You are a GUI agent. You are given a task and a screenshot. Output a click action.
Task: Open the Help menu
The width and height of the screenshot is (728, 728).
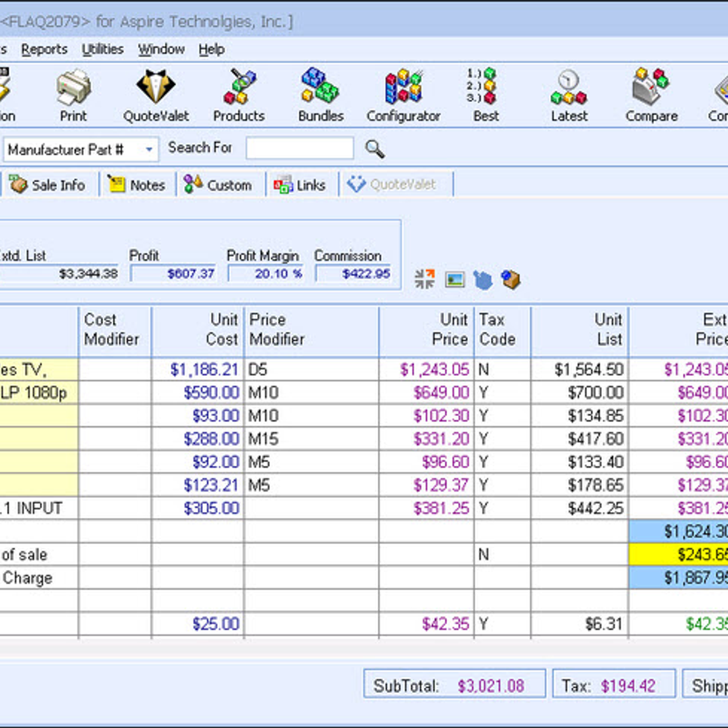pos(211,49)
